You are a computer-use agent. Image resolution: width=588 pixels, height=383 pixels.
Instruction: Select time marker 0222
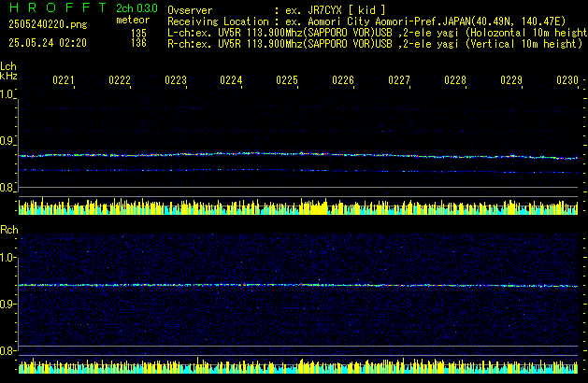(x=120, y=80)
